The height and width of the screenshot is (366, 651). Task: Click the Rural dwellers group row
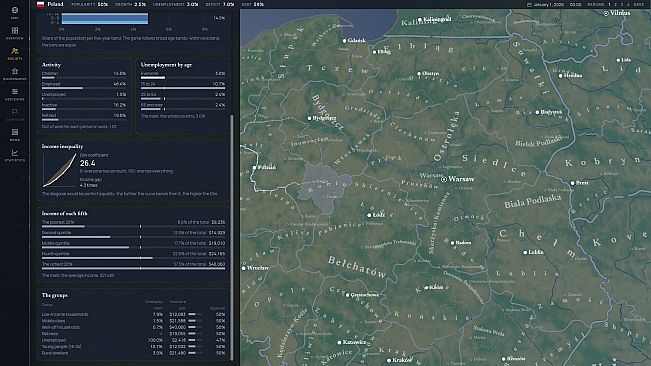133,353
